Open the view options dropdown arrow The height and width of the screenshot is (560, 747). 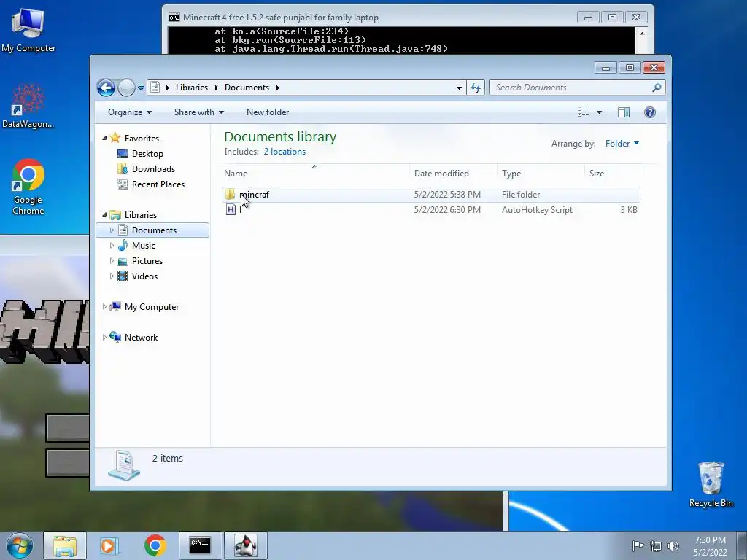pyautogui.click(x=600, y=112)
